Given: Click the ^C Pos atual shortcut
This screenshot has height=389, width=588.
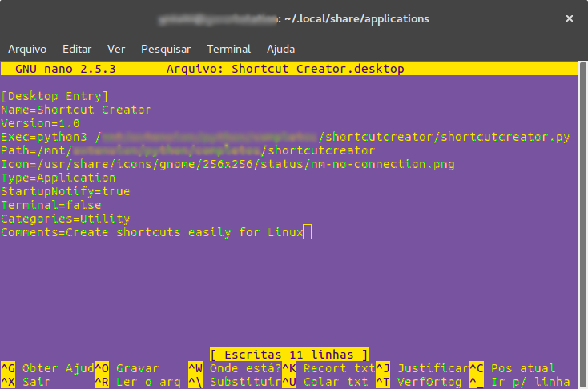Looking at the screenshot, I should coord(512,368).
